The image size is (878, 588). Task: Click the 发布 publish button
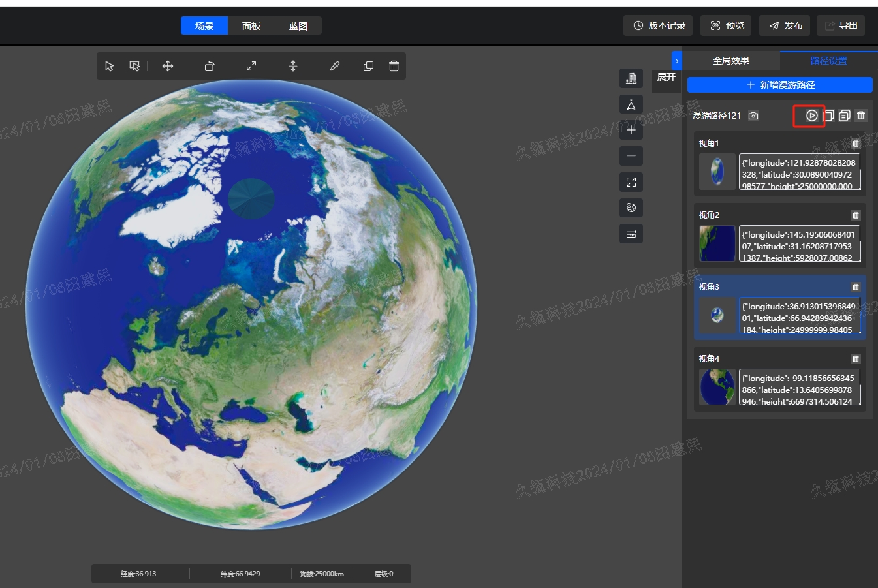(x=785, y=25)
